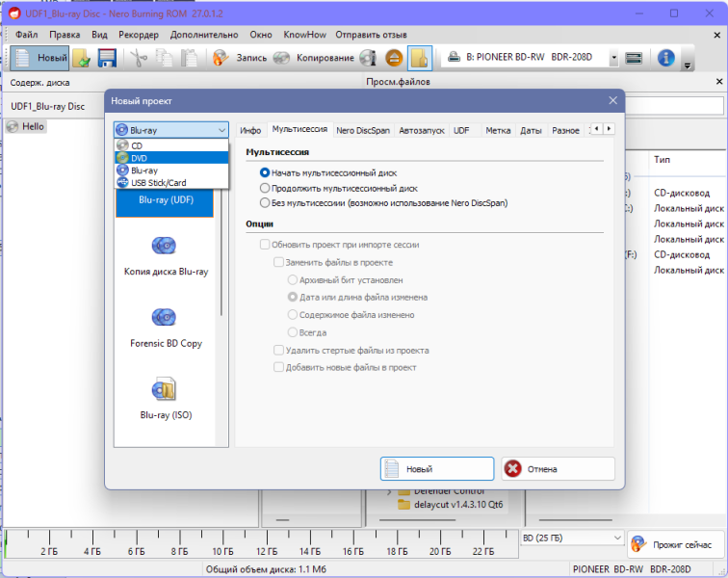The height and width of the screenshot is (578, 728).
Task: Click the Save floppy disk icon in toolbar
Action: (107, 58)
